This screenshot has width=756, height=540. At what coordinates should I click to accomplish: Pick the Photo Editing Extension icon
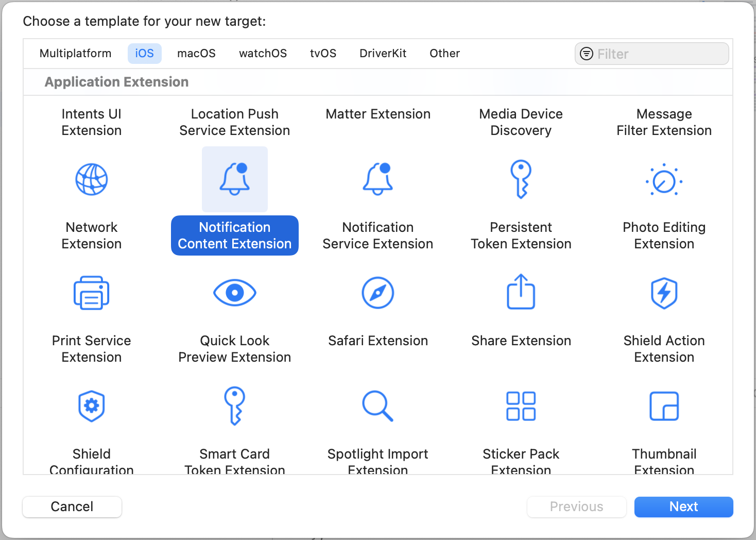pos(664,180)
